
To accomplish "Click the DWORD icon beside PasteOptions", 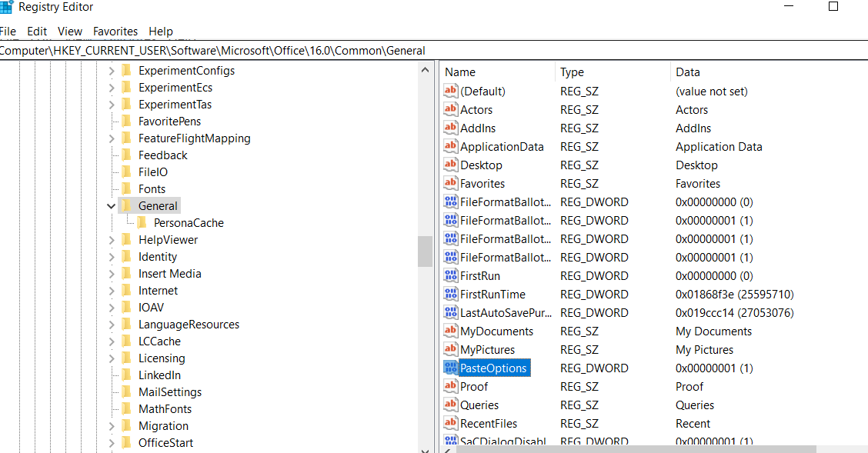I will coord(451,368).
